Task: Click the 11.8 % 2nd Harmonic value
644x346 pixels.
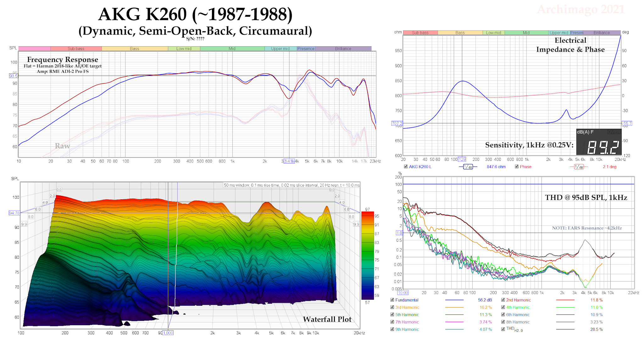Action: [597, 300]
